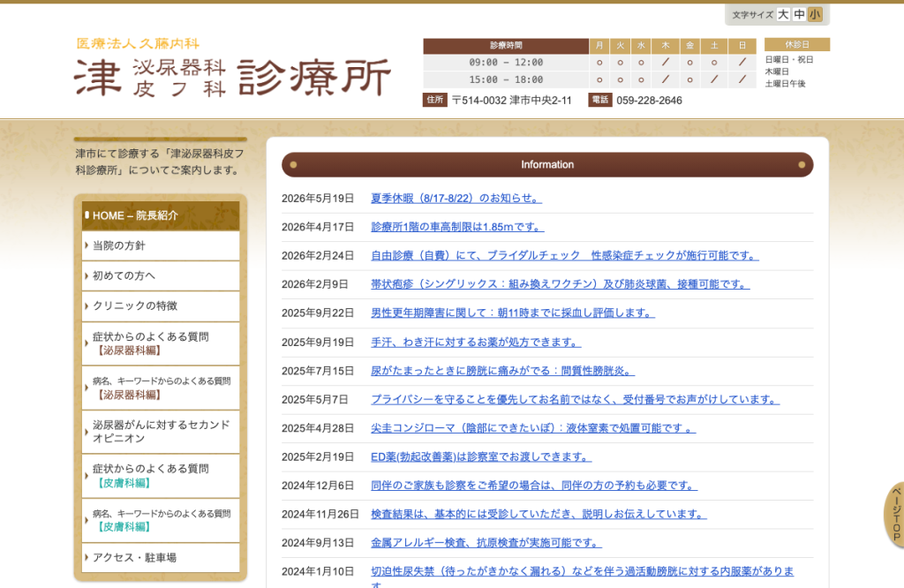Click the address 〒514-0032 津市中央2-11

511,101
